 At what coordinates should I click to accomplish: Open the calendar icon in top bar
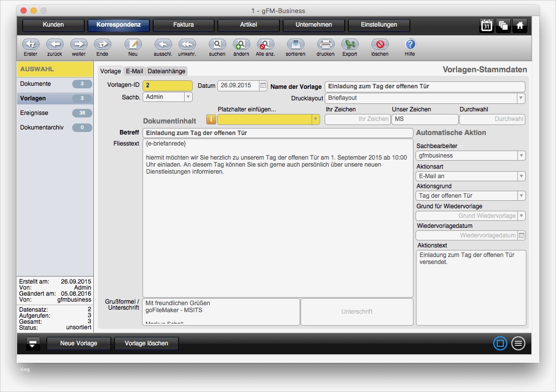click(486, 26)
